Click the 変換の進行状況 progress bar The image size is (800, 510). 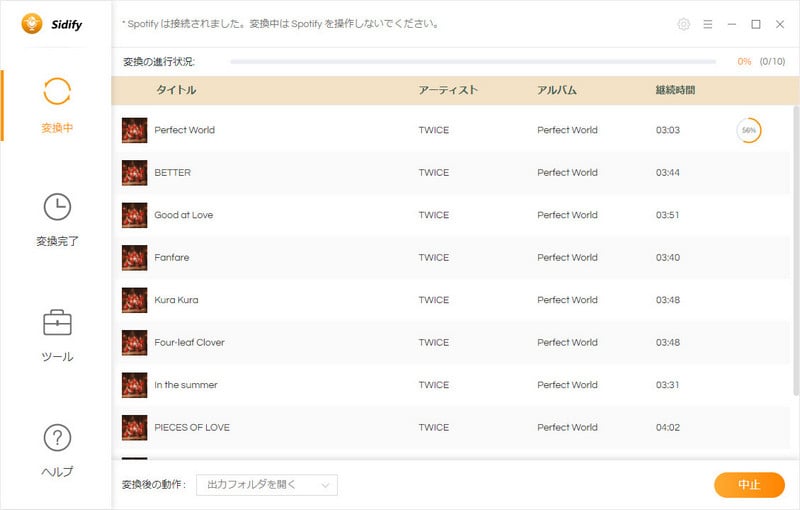(x=473, y=62)
